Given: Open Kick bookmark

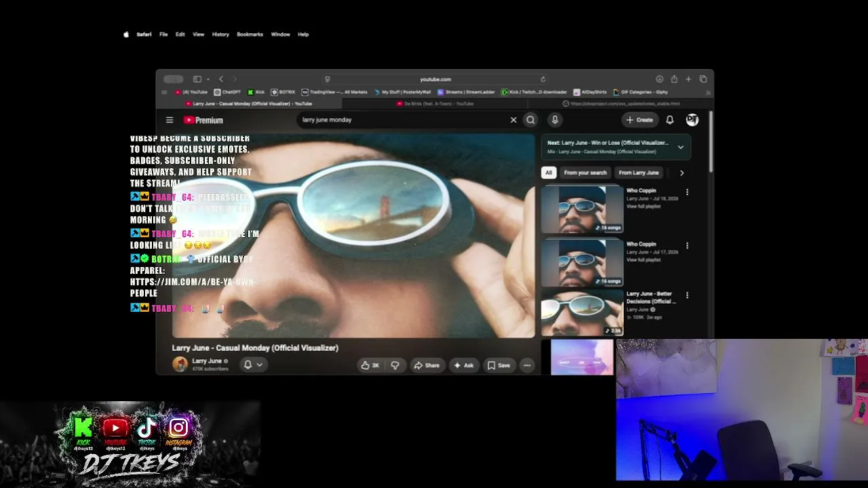Looking at the screenshot, I should [256, 92].
